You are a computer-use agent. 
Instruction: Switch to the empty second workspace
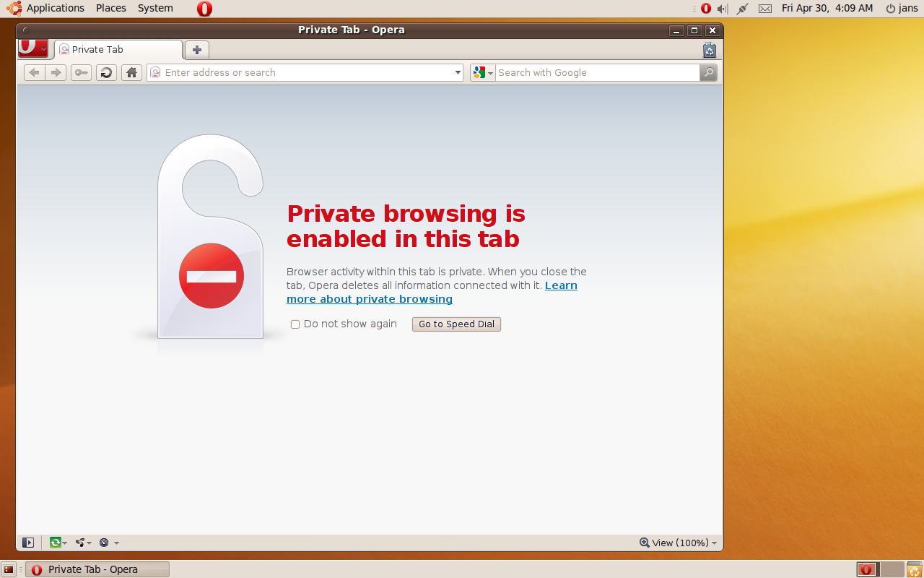(x=892, y=569)
